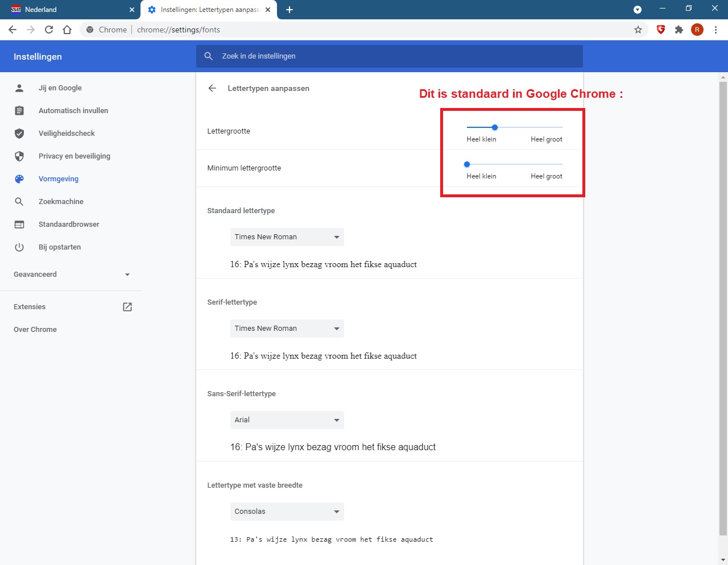
Task: Click the search magnifier in settings bar
Action: coord(209,56)
